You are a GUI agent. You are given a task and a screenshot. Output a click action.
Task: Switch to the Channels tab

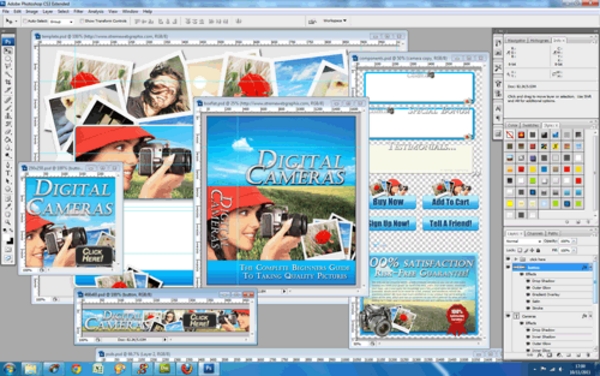click(x=535, y=234)
